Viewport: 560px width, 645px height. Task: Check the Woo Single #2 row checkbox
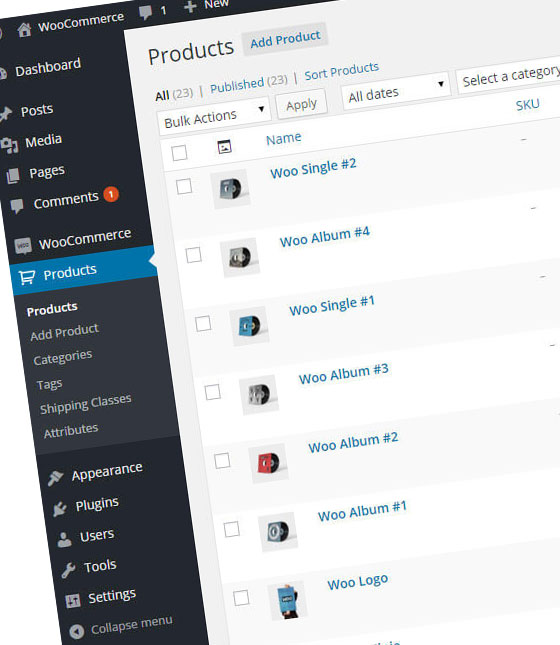[x=184, y=186]
